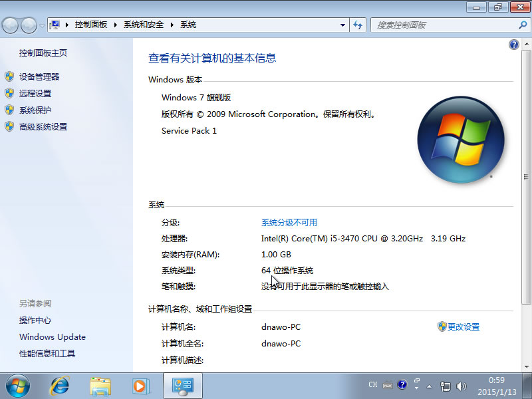
Task: Click 查看有关计算机的基本信息 heading
Action: 212,58
